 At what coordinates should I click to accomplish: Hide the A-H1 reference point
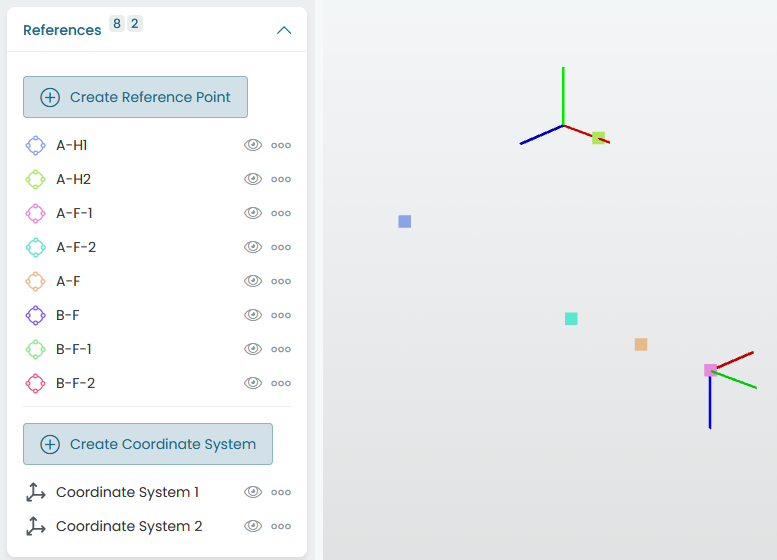(253, 145)
